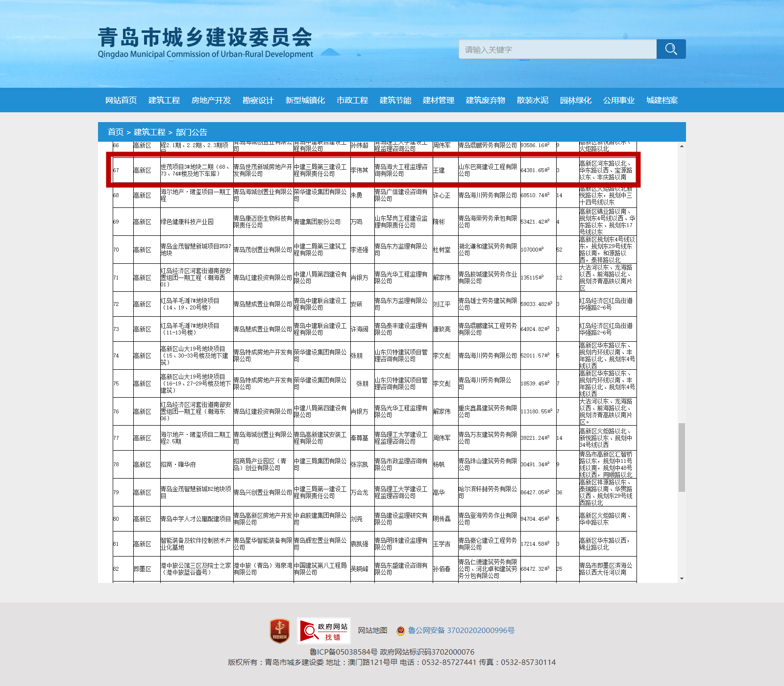784x686 pixels.
Task: Open the 建筑工程 navigation menu
Action: coord(164,101)
